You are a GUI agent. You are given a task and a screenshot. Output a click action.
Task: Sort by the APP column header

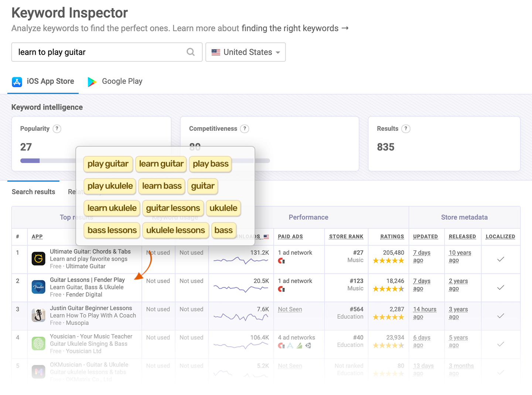click(x=37, y=236)
